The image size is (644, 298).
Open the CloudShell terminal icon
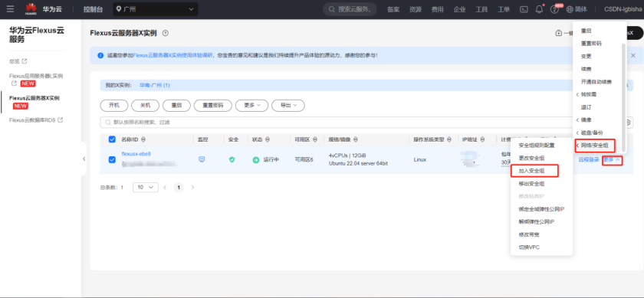(x=524, y=9)
